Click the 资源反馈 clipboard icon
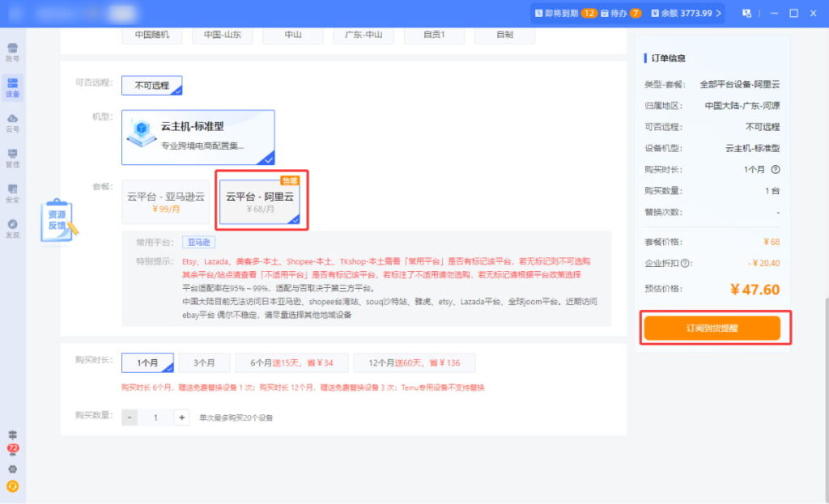Screen dimensions: 829x504 (58, 221)
